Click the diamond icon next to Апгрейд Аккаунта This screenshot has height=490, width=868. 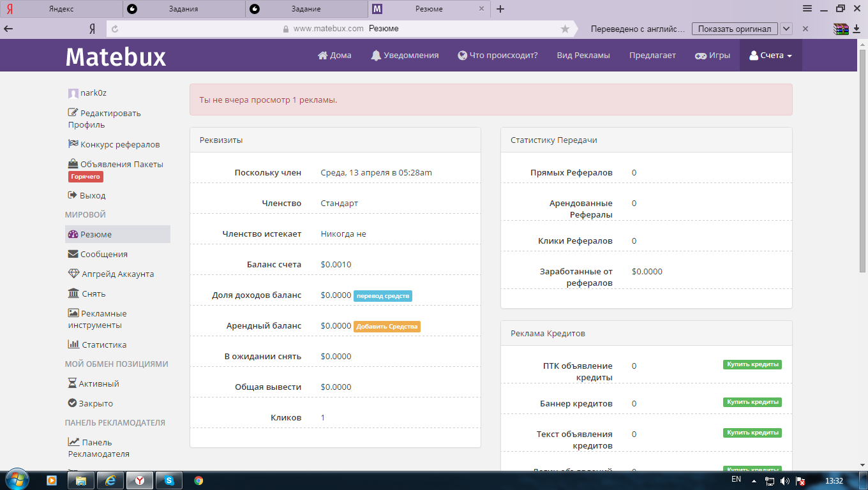click(x=73, y=274)
